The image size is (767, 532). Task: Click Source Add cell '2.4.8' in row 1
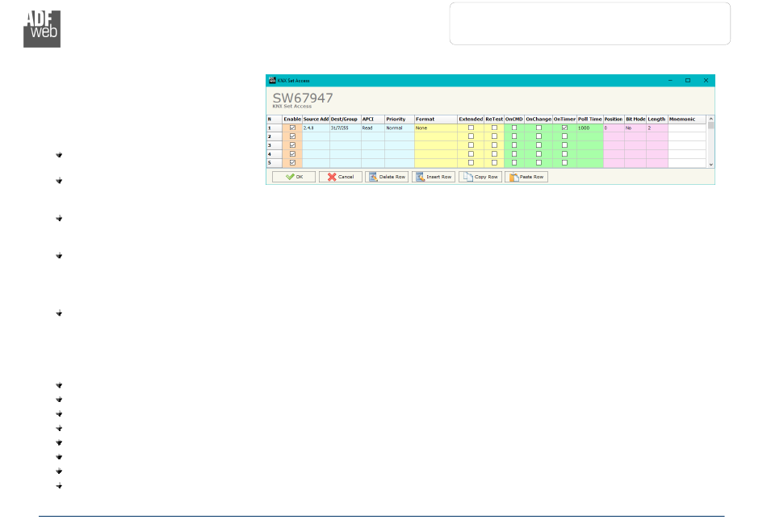tap(316, 128)
